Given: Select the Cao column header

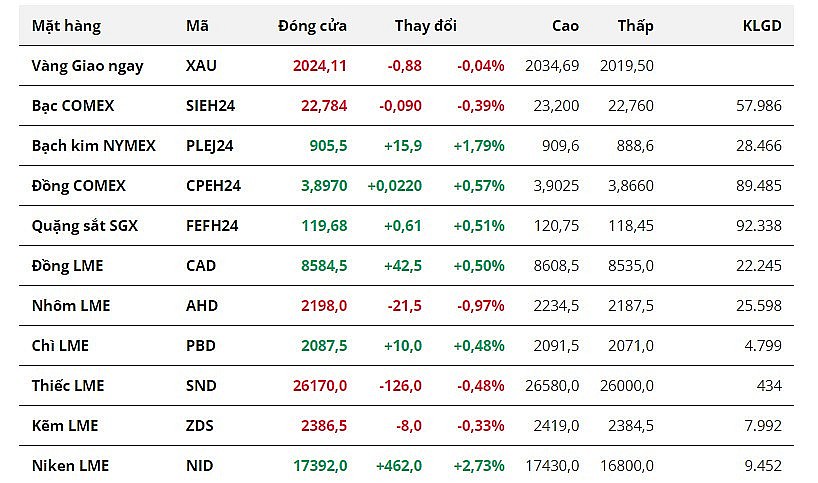Looking at the screenshot, I should pos(565,26).
